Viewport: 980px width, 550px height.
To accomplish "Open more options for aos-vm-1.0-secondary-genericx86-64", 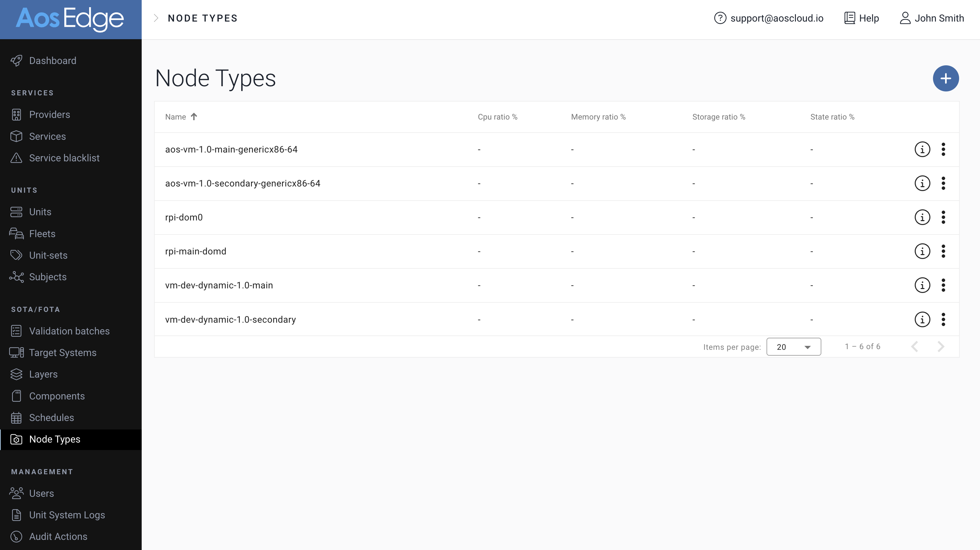I will pos(943,183).
